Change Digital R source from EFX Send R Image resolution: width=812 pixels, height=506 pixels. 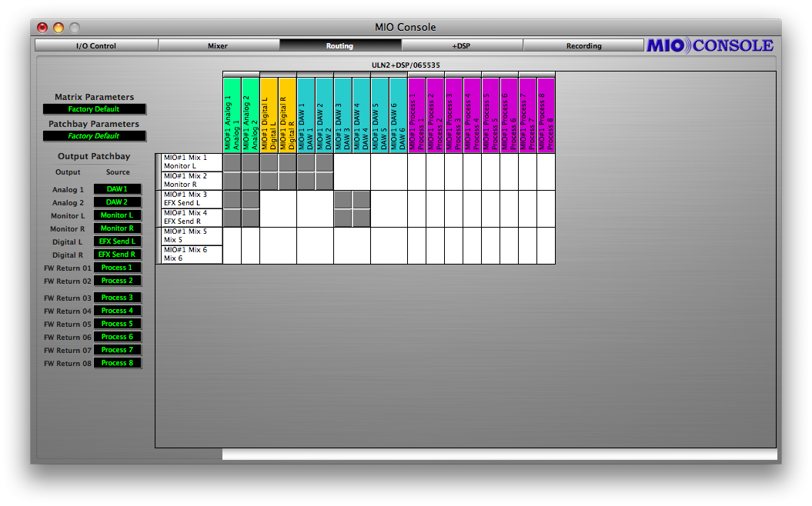(118, 255)
